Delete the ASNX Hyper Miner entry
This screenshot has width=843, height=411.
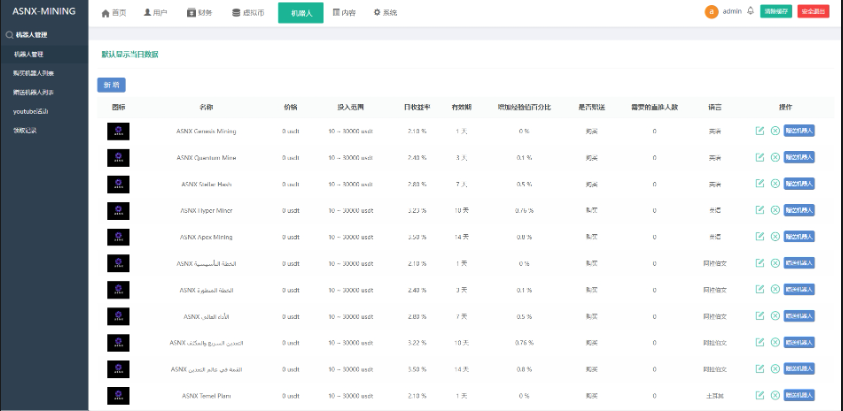click(x=775, y=210)
